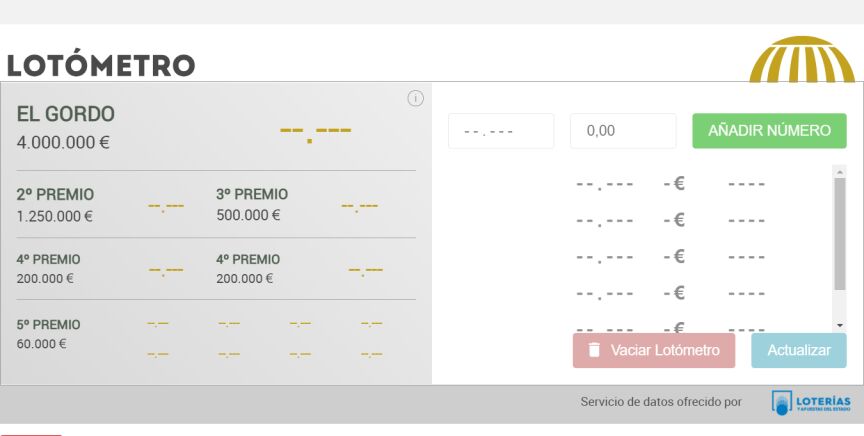Click the info icon in El Gordo panel

click(416, 98)
